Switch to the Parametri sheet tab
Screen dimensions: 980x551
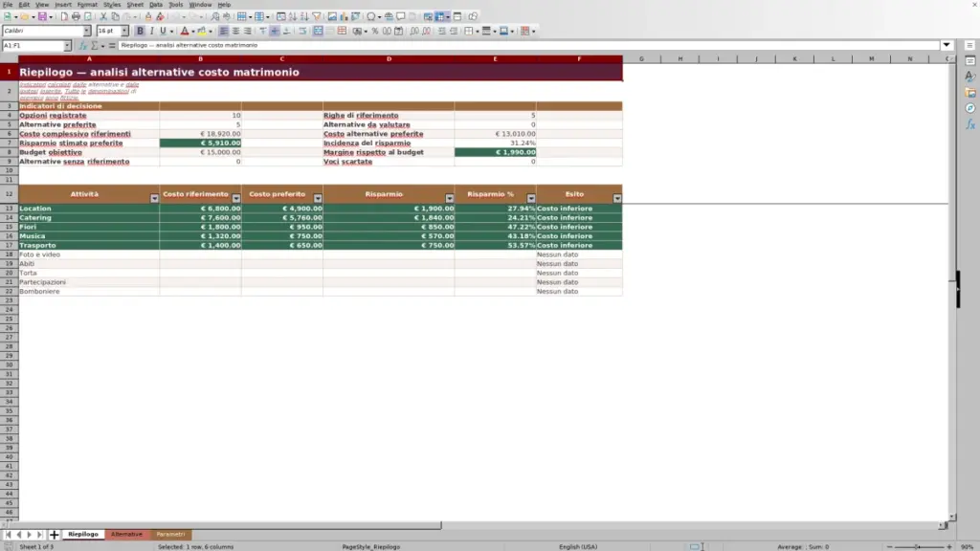point(170,535)
